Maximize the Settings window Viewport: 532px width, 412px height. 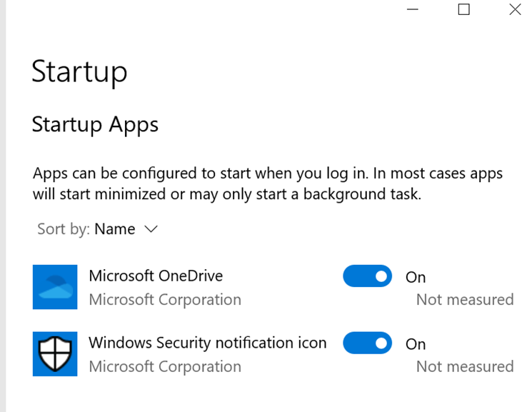pos(463,9)
